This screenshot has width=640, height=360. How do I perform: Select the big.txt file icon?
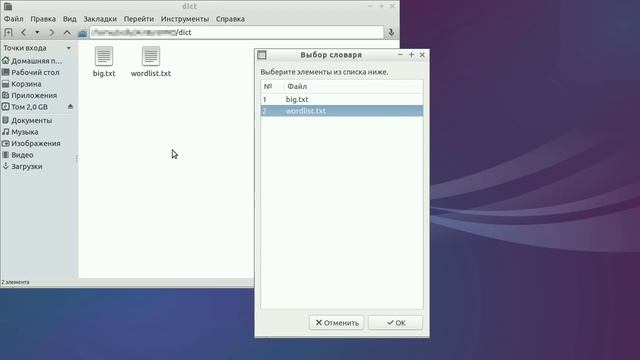104,56
